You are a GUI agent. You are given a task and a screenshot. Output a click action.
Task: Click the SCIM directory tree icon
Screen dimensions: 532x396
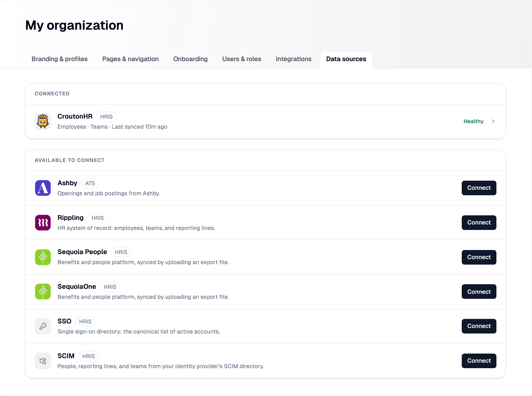43,361
